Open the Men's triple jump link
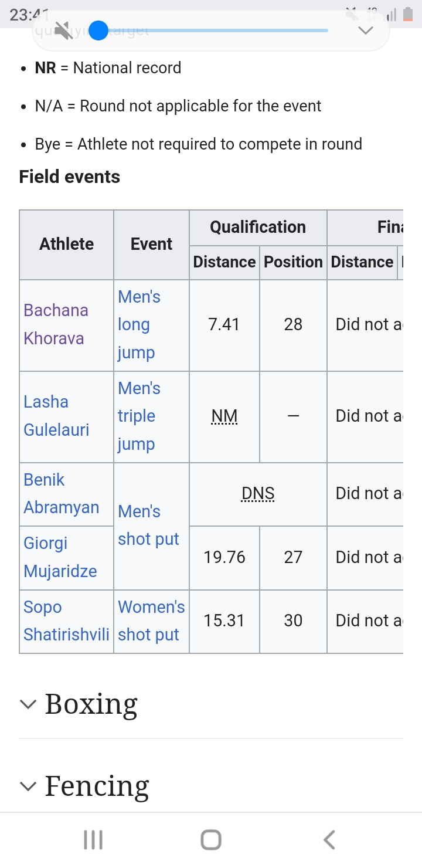422x868 pixels. coord(139,416)
